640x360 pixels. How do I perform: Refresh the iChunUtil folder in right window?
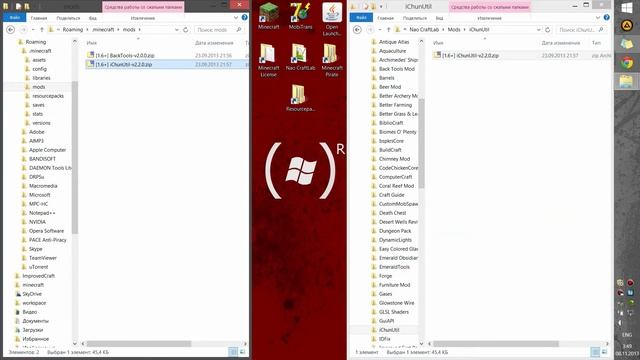pos(548,29)
